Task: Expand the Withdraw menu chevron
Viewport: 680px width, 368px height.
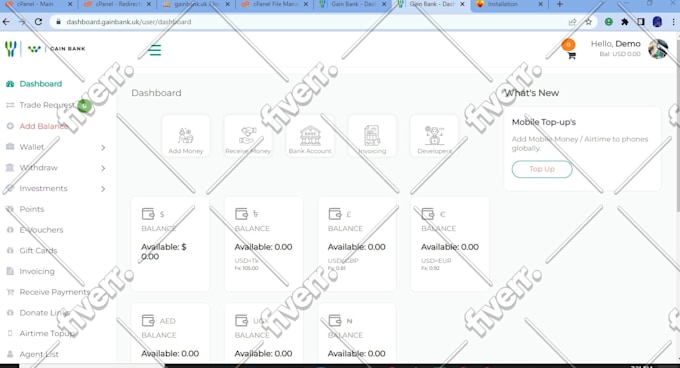Action: pyautogui.click(x=103, y=168)
